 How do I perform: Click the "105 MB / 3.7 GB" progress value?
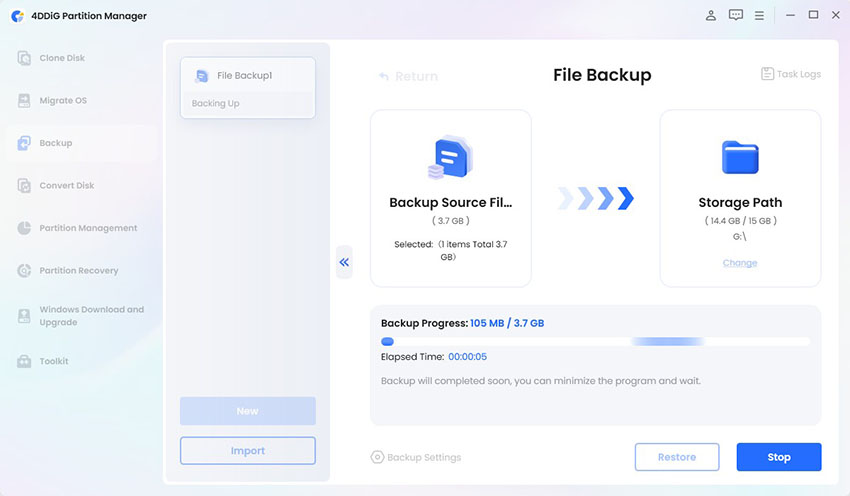pos(507,323)
